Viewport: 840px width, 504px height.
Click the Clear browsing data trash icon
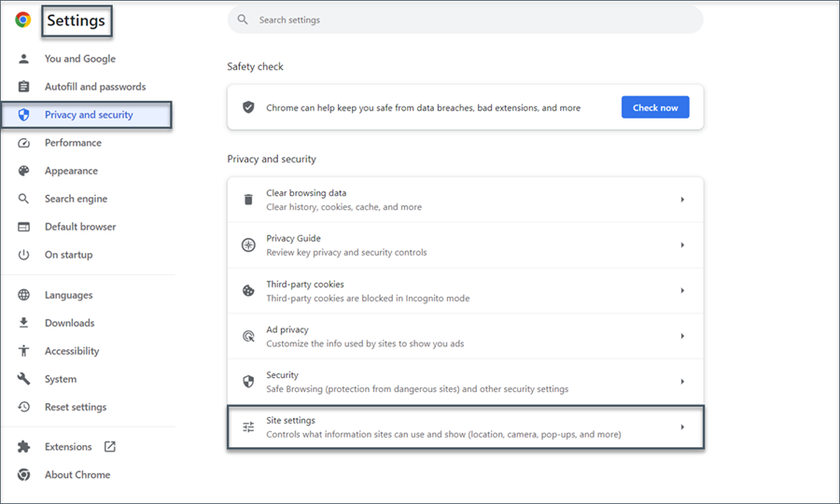click(x=248, y=199)
